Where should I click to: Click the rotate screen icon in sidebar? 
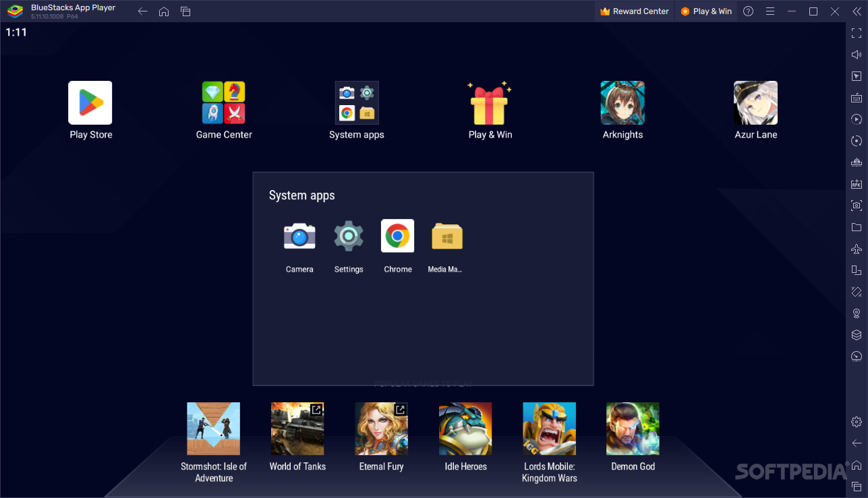pos(857,292)
